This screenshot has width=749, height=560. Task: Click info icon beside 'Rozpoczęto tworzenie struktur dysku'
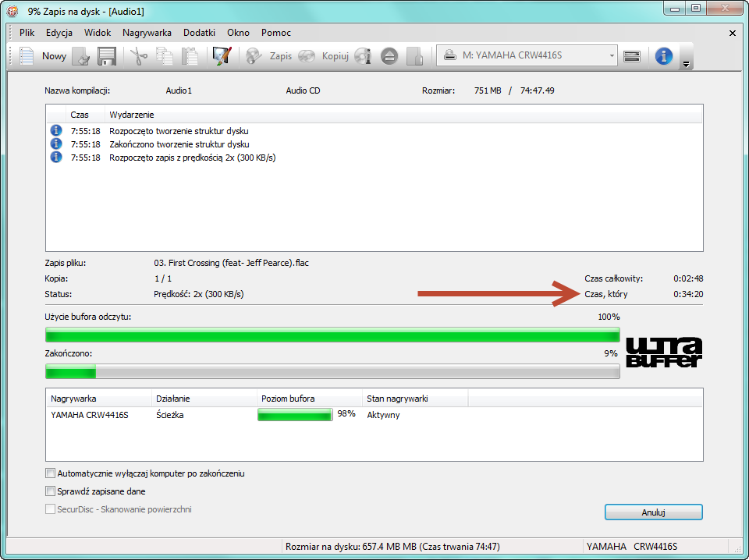[56, 130]
